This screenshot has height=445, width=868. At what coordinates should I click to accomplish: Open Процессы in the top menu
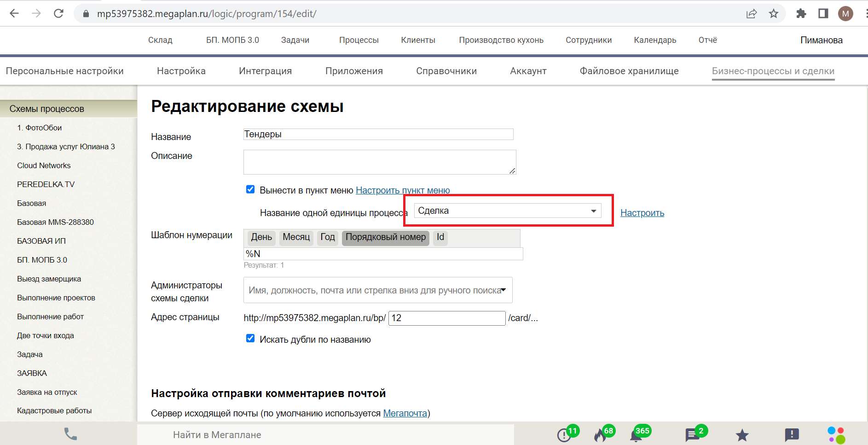(x=359, y=40)
